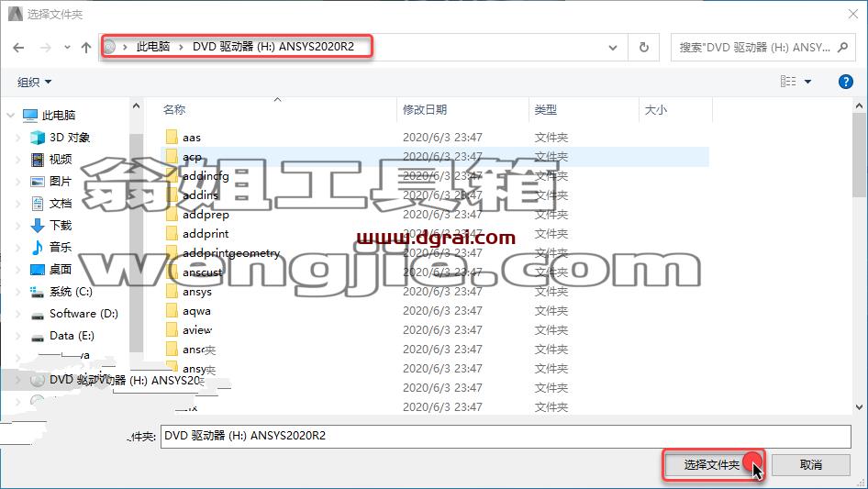Open the help question mark icon
The height and width of the screenshot is (489, 868).
pos(845,82)
